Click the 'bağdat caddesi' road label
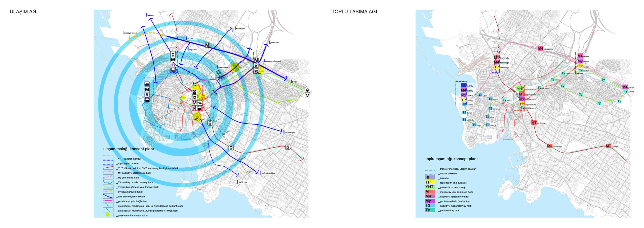This screenshot has width=644, height=228. (x=268, y=173)
